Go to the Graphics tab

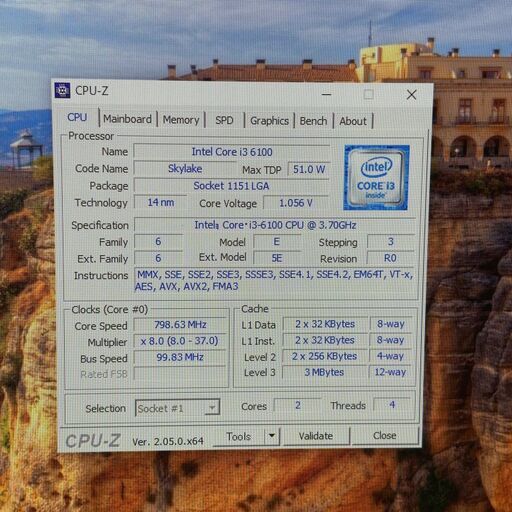coord(269,121)
